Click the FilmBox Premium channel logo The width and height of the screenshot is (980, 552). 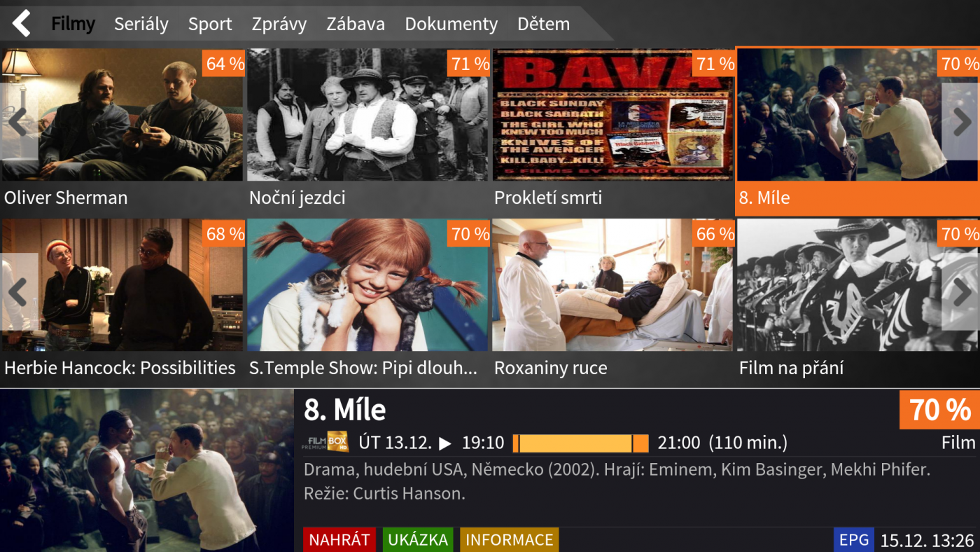tap(325, 442)
